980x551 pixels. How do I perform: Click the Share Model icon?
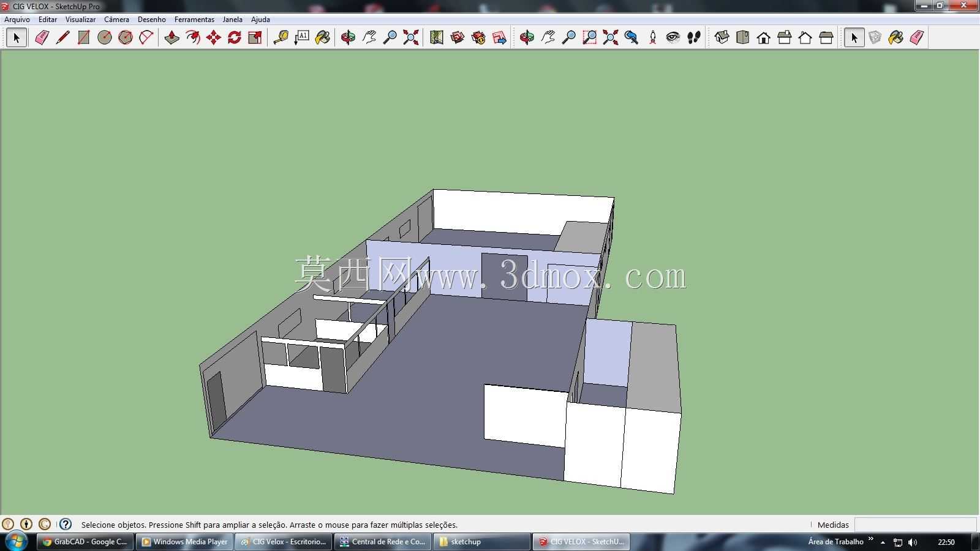478,37
